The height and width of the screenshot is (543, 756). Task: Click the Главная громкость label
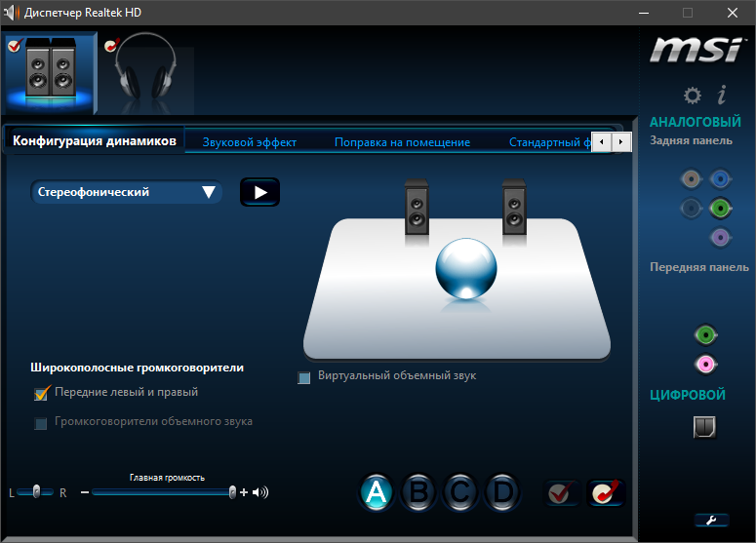[167, 478]
